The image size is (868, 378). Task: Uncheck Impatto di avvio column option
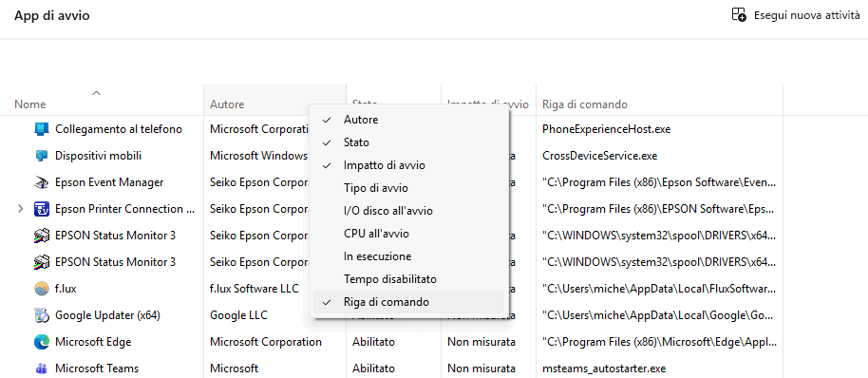click(x=408, y=165)
